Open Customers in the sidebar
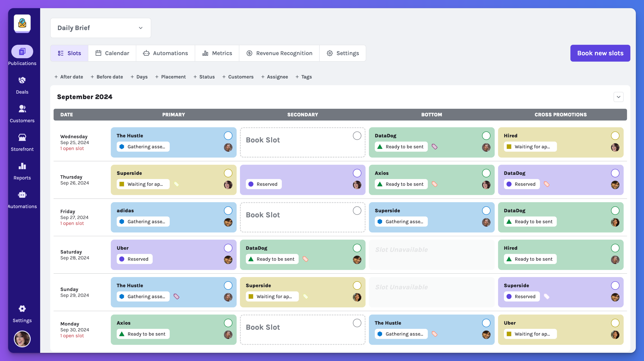Image resolution: width=644 pixels, height=361 pixels. (x=22, y=109)
